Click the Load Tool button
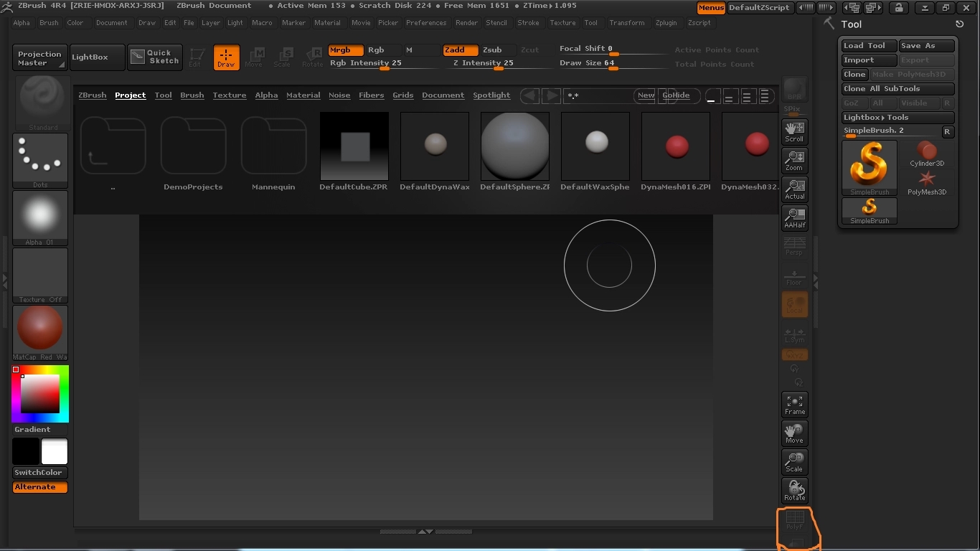 (x=870, y=46)
